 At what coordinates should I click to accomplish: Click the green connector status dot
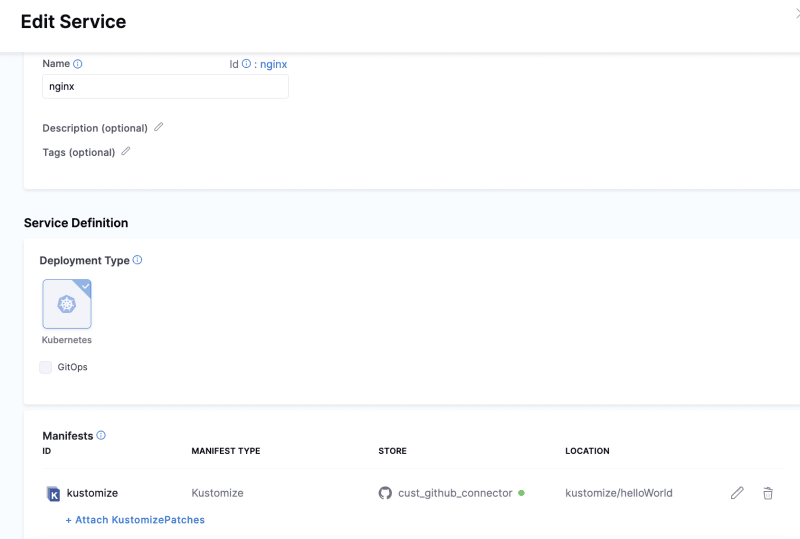click(x=521, y=493)
